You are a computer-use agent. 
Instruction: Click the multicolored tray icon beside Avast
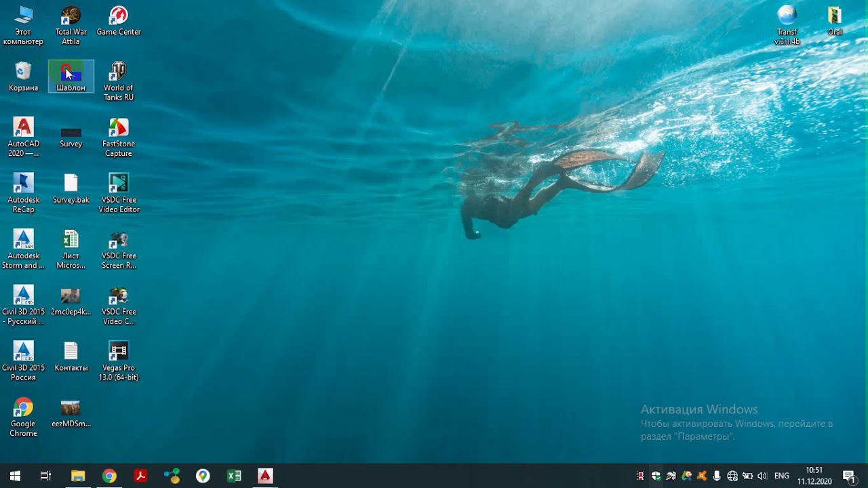pos(686,476)
